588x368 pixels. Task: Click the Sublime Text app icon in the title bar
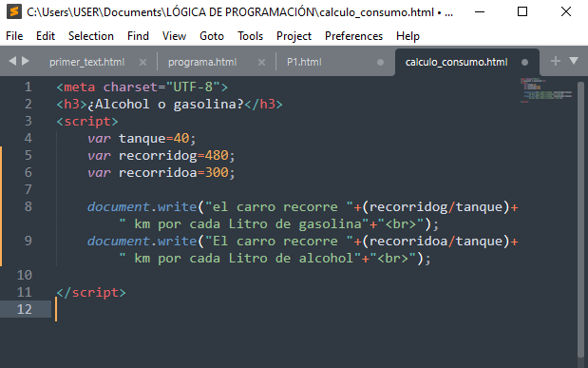14,11
